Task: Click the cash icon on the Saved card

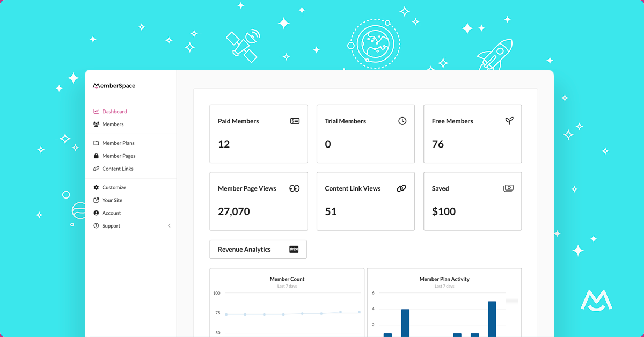Action: tap(508, 188)
